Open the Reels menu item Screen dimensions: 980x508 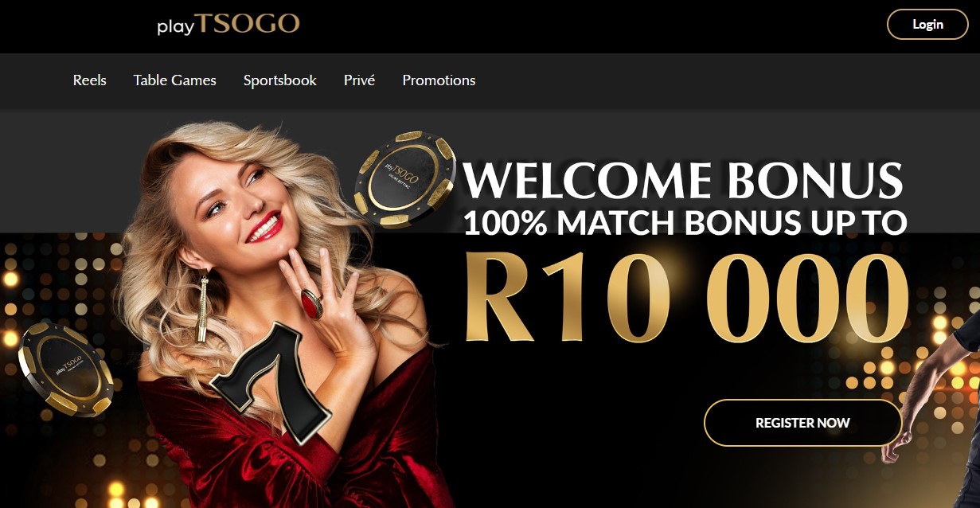(x=89, y=80)
